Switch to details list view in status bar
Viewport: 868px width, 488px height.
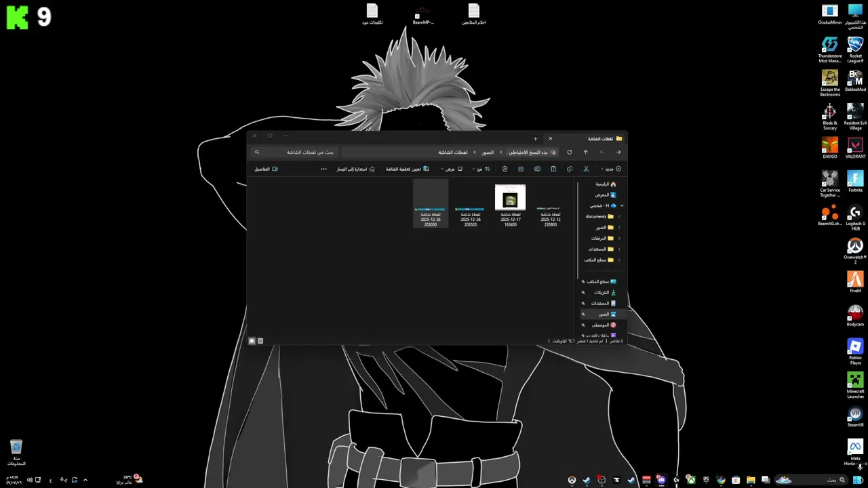(x=260, y=341)
